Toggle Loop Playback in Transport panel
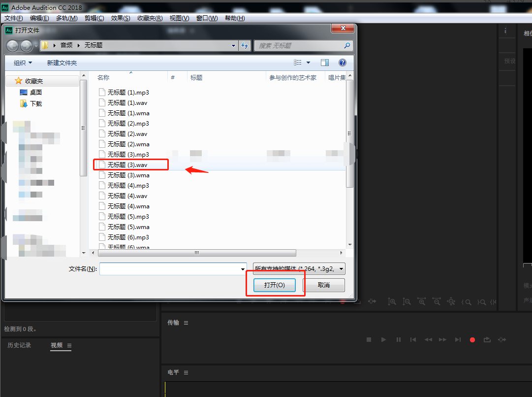The height and width of the screenshot is (397, 532). [x=487, y=339]
